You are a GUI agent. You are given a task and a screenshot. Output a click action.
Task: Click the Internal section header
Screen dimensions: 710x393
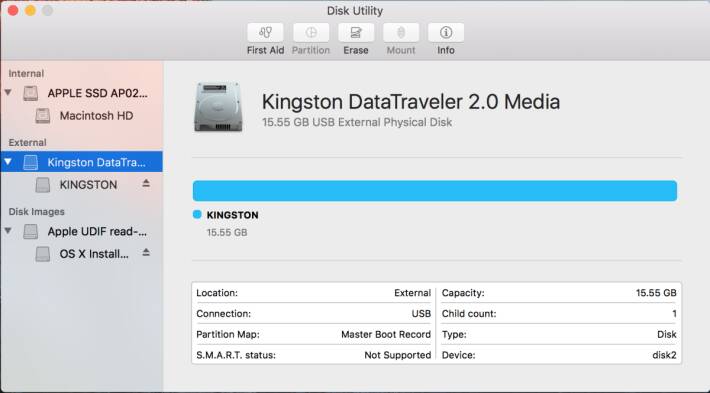(26, 73)
